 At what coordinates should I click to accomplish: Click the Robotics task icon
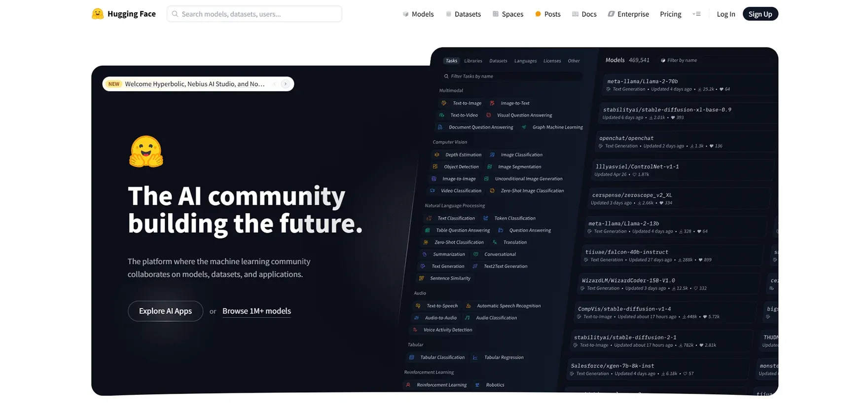(477, 385)
